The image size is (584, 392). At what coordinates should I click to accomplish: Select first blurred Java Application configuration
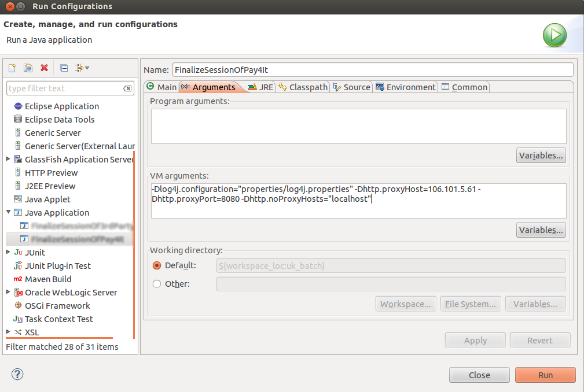point(82,225)
